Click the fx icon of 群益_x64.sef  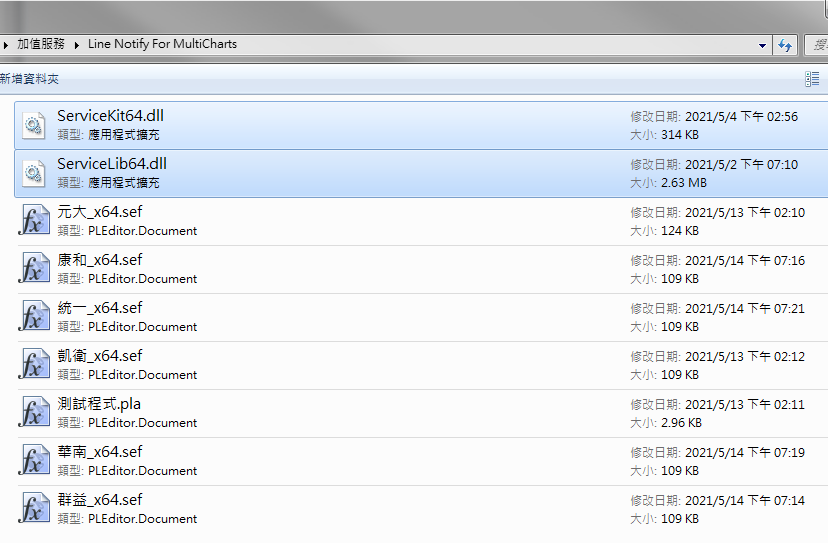click(34, 509)
